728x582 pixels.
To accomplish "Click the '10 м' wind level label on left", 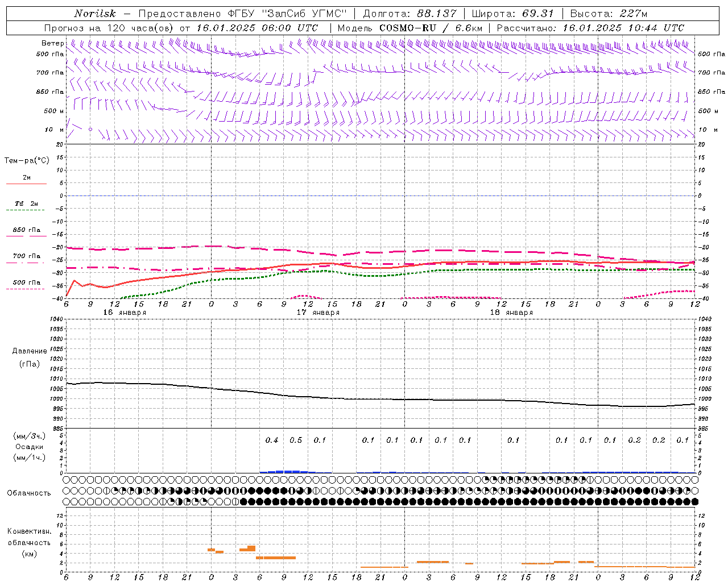I will 54,130.
